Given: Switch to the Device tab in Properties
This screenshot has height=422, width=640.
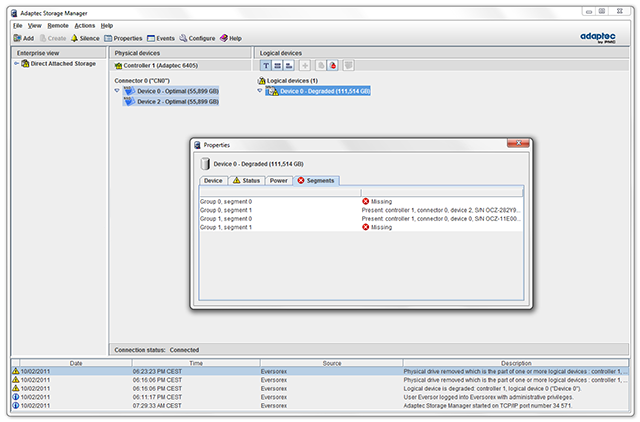Looking at the screenshot, I should 213,181.
